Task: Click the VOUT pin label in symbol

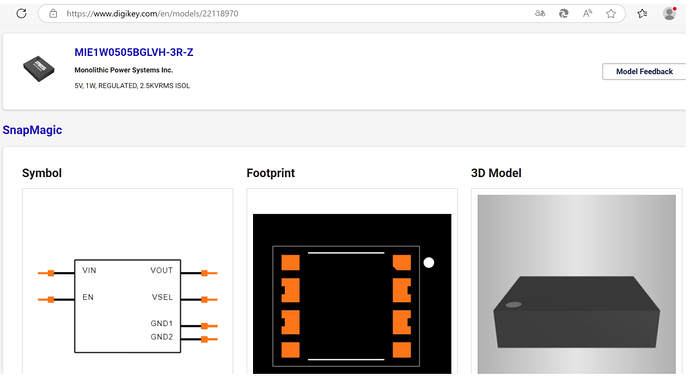Action: (161, 270)
